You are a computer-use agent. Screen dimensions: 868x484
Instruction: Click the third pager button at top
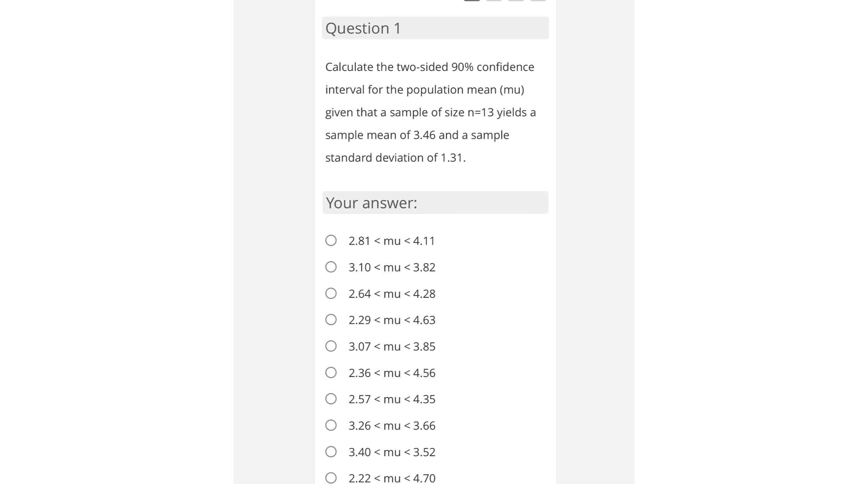[515, 1]
